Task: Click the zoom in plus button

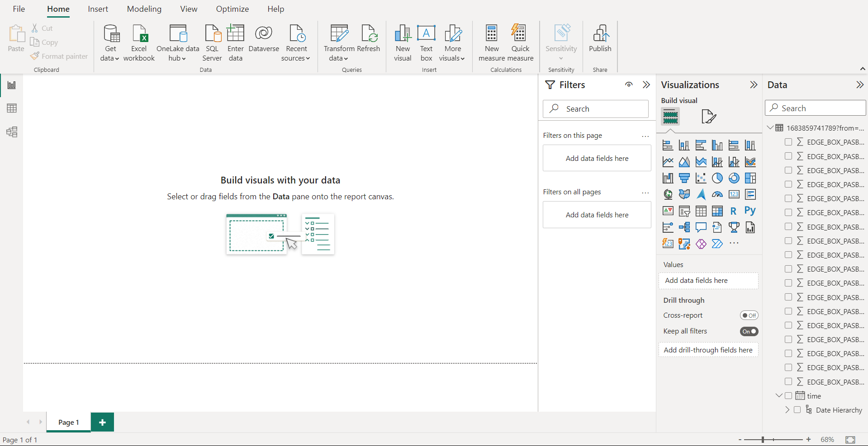Action: (x=809, y=439)
